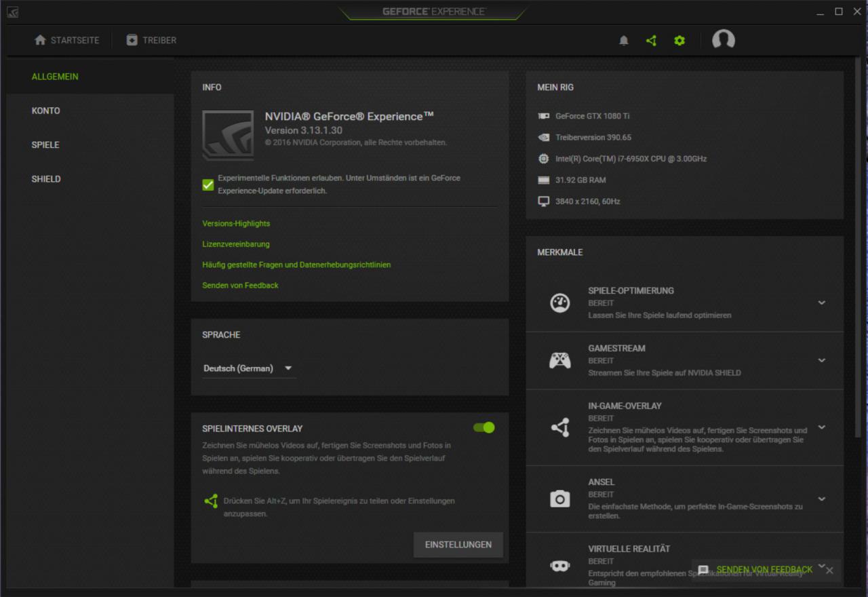Click Senden von Feedback link in Info
This screenshot has width=868, height=597.
[240, 286]
